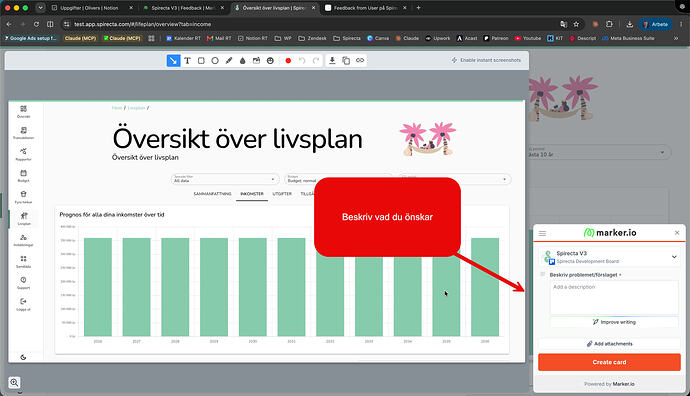690x396 pixels.
Task: Click the browser address bar
Action: (308, 24)
